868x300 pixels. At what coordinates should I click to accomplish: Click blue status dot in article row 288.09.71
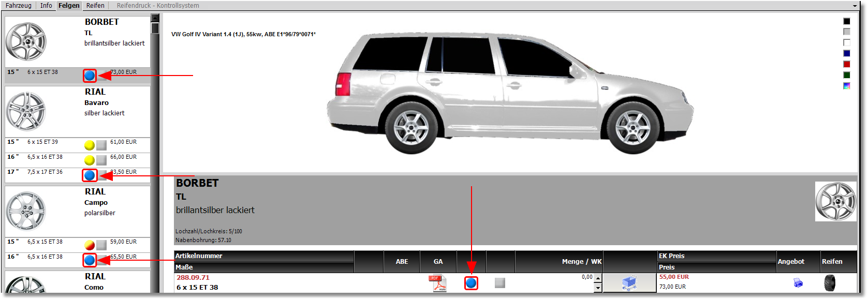pyautogui.click(x=471, y=283)
